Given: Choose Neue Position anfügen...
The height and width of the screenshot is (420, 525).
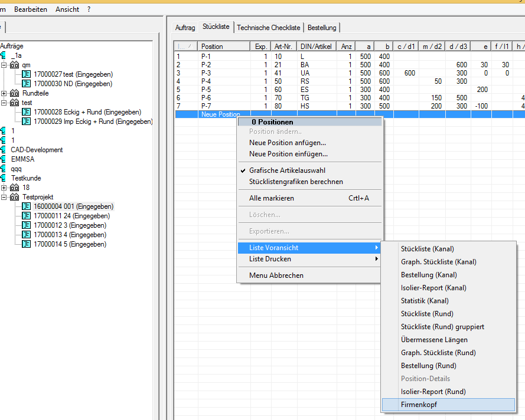Looking at the screenshot, I should coord(309,143).
